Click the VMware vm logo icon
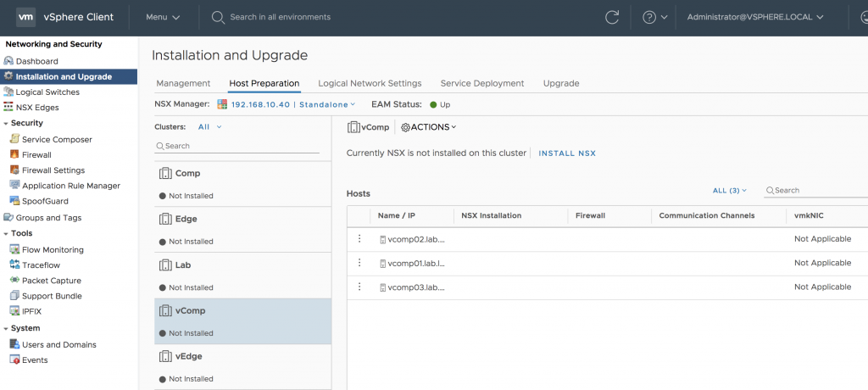Image resolution: width=868 pixels, height=390 pixels. (x=26, y=17)
